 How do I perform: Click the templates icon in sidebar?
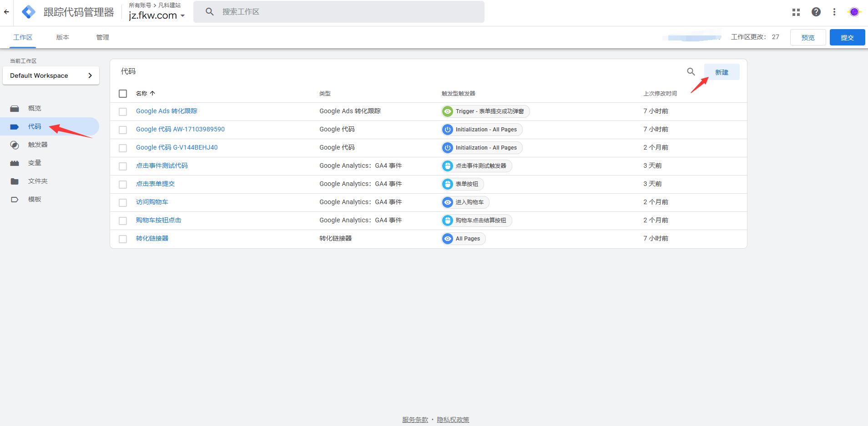point(15,200)
